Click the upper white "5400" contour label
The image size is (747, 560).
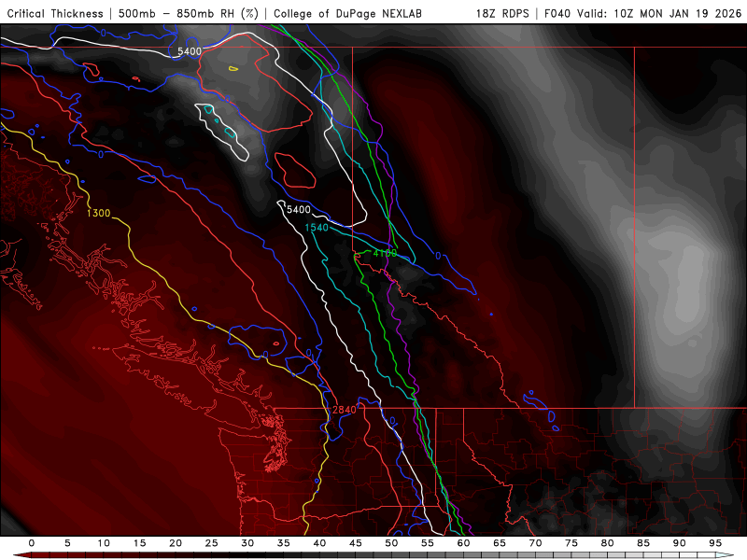pos(190,51)
